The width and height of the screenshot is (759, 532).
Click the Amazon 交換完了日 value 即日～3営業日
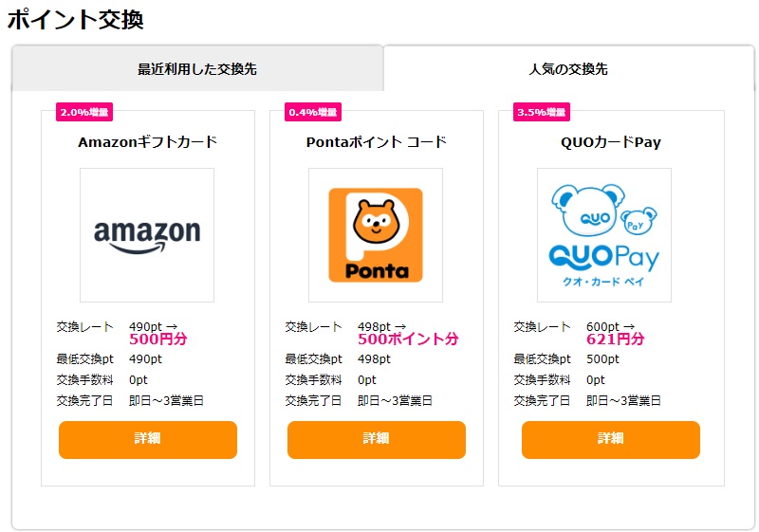tap(166, 401)
